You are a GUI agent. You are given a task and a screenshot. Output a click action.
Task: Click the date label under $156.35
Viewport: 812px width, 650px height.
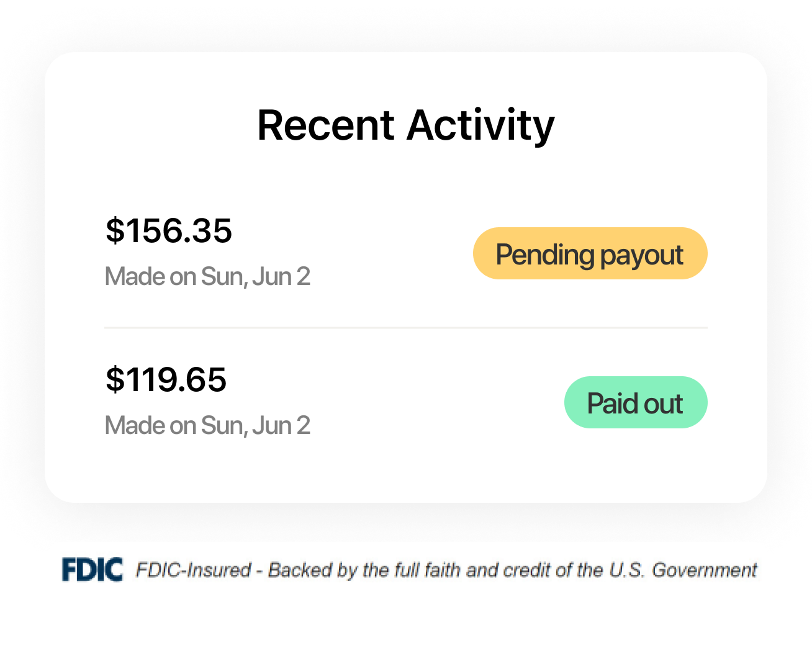pyautogui.click(x=207, y=276)
